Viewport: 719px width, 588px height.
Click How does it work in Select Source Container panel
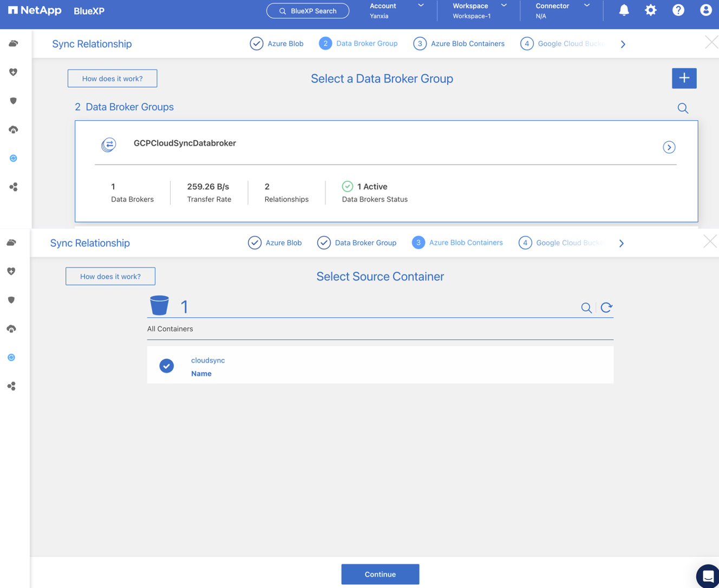click(x=110, y=276)
